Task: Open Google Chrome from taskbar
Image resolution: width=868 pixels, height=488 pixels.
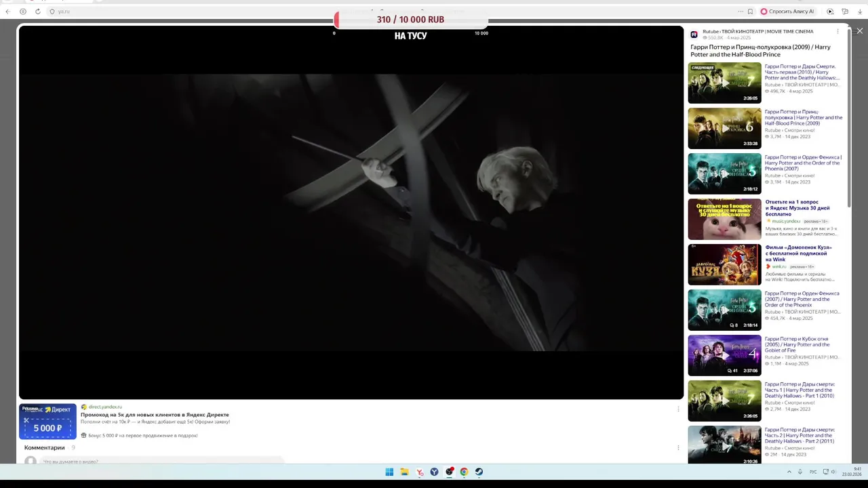Action: point(464,472)
